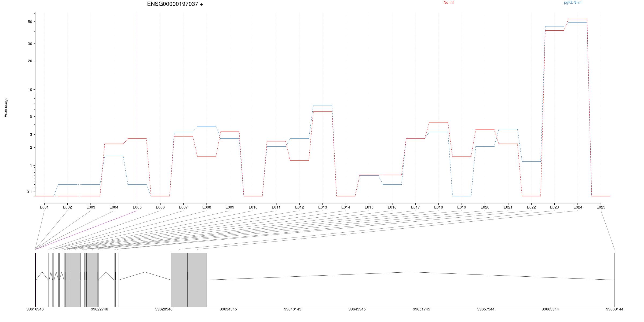Click exon label E004

(x=114, y=207)
